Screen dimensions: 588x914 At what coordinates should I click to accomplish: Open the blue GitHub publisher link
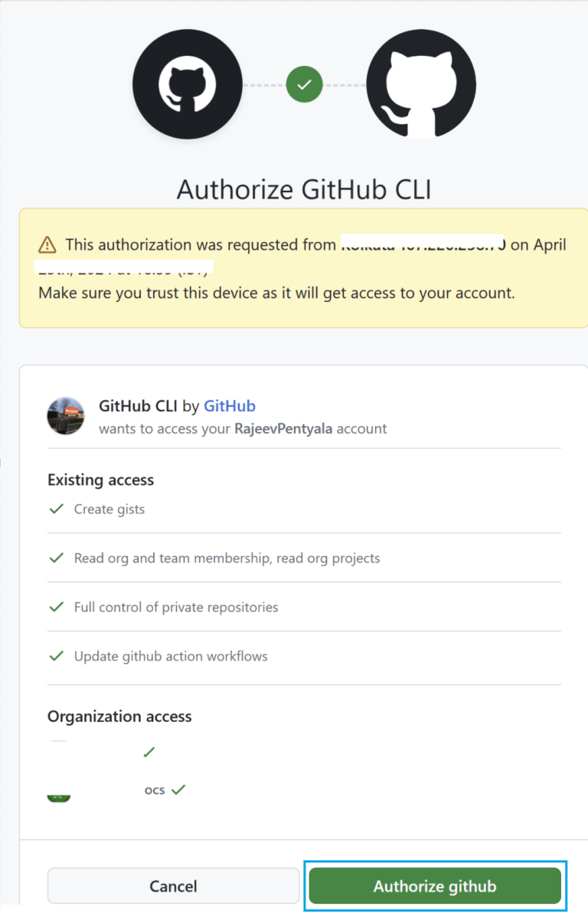click(x=229, y=406)
